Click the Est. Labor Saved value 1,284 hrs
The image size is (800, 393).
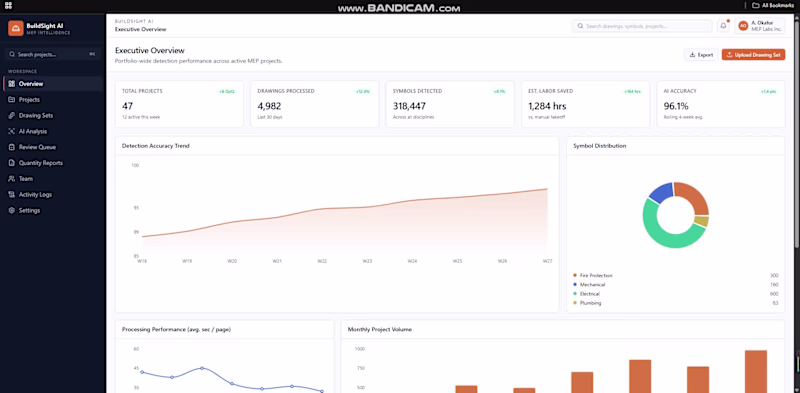click(x=547, y=106)
